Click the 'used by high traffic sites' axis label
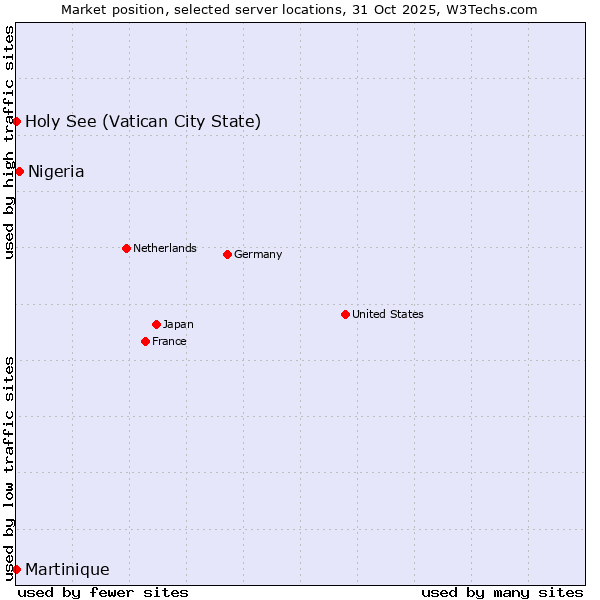The image size is (600, 600). click(9, 142)
